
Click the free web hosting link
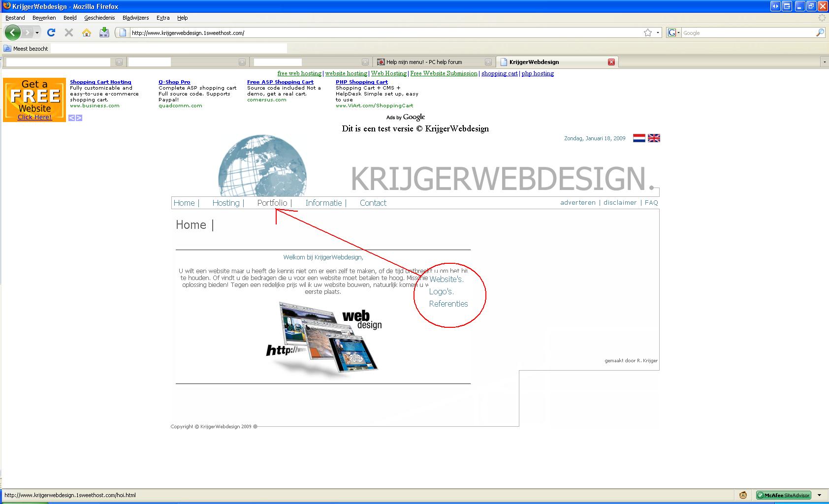pyautogui.click(x=299, y=73)
